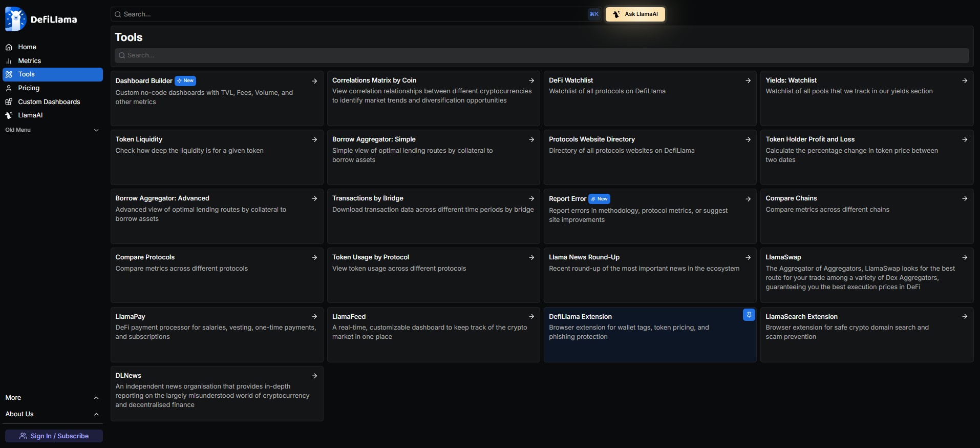This screenshot has height=448, width=980.
Task: Click arrow icon on Token Liquidity card
Action: [314, 139]
